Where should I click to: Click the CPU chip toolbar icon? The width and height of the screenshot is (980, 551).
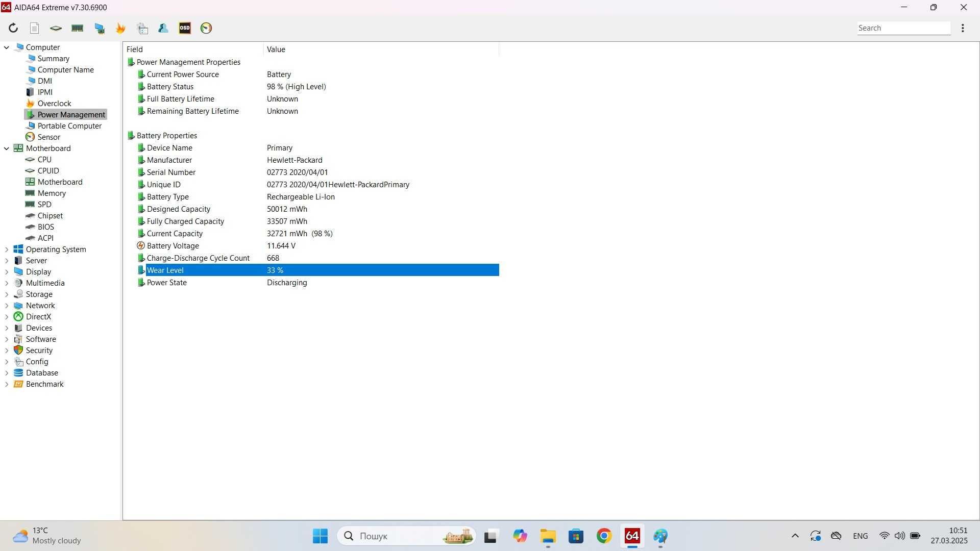pyautogui.click(x=56, y=28)
